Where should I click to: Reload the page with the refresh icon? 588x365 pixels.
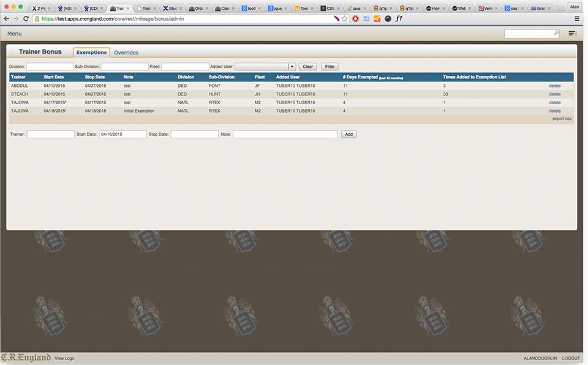[x=26, y=18]
